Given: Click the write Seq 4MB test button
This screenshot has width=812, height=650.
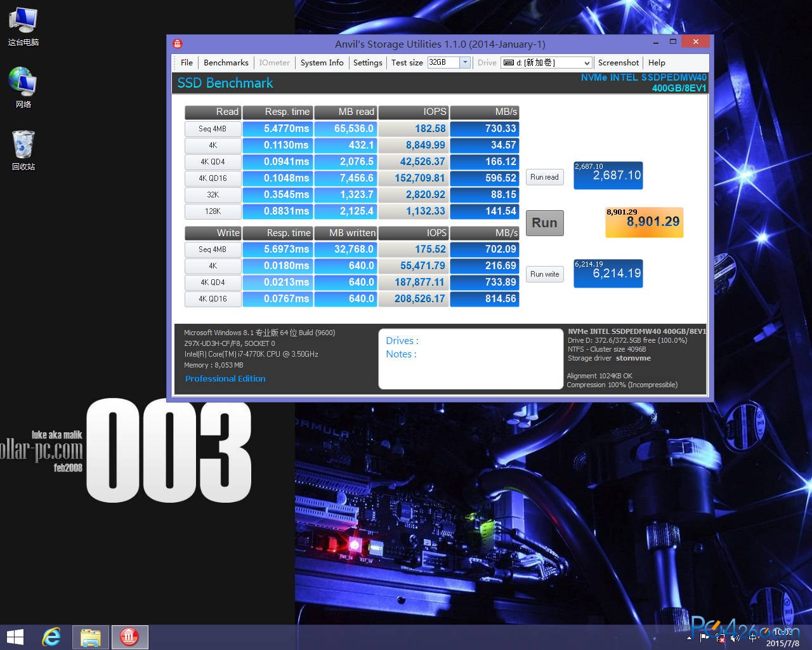Looking at the screenshot, I should (213, 249).
